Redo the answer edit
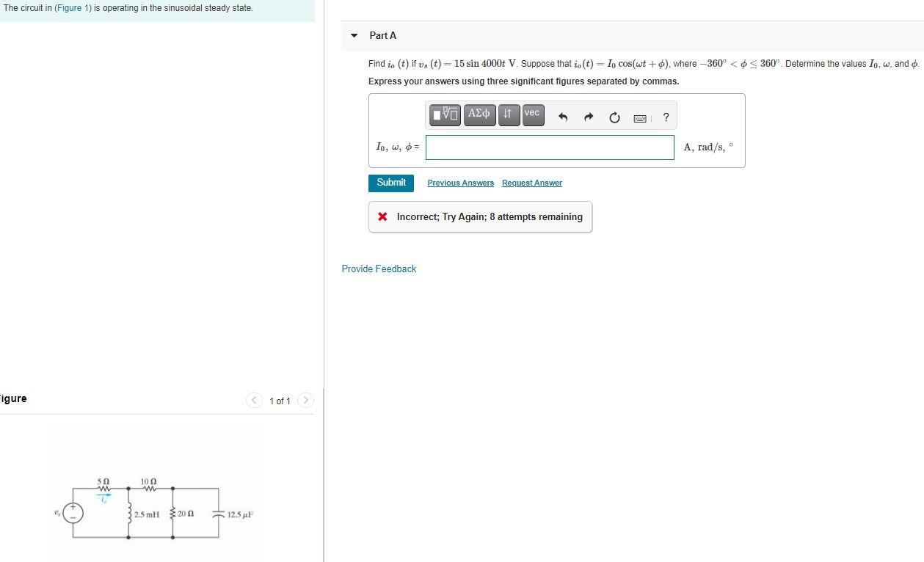 (x=588, y=117)
